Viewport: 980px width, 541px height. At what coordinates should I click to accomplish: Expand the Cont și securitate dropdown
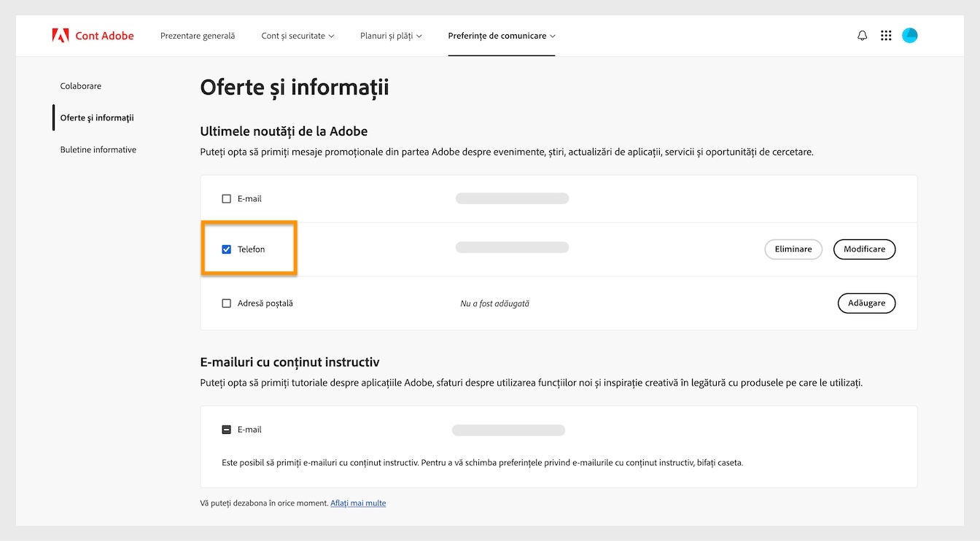click(x=297, y=35)
